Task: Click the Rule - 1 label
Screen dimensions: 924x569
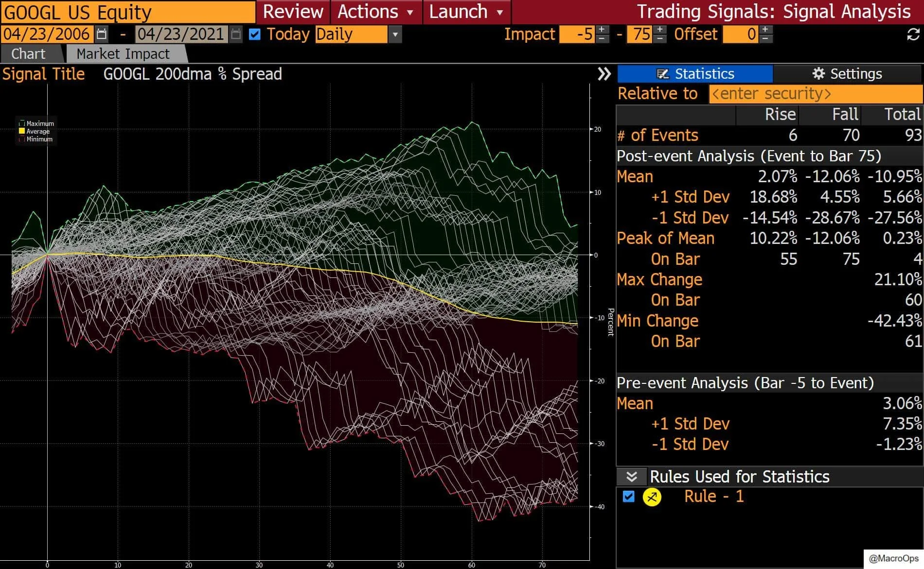Action: [714, 497]
